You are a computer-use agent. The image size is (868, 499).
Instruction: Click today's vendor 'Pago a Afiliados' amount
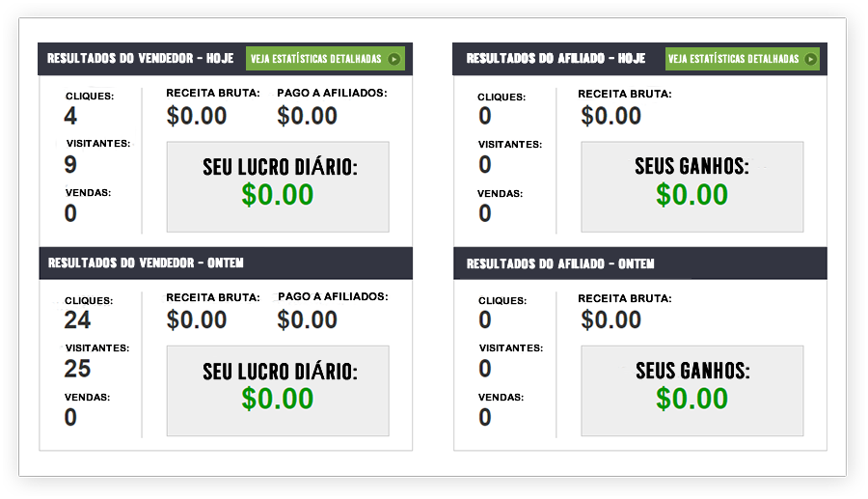pyautogui.click(x=307, y=117)
